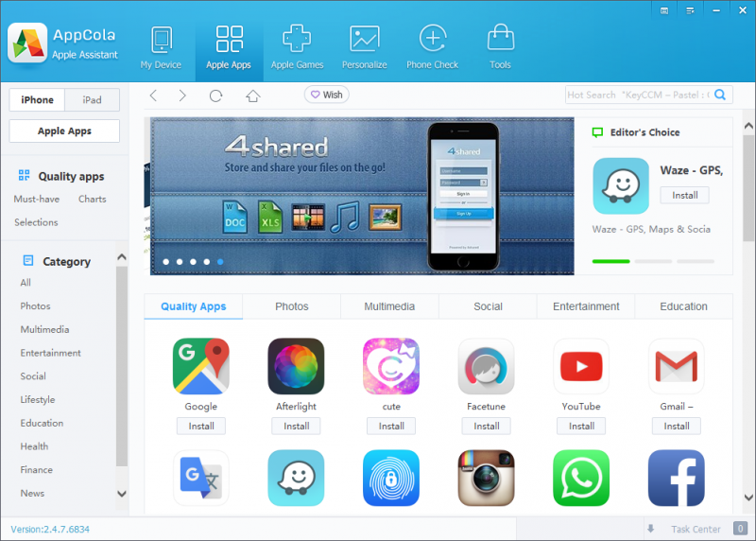
Task: Install the Google app
Action: (201, 427)
